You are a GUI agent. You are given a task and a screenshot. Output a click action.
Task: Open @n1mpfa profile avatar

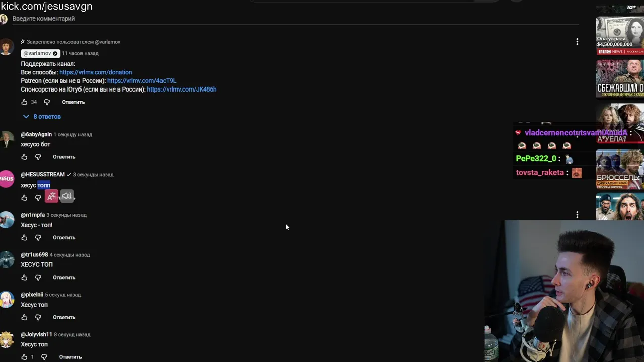pos(7,220)
